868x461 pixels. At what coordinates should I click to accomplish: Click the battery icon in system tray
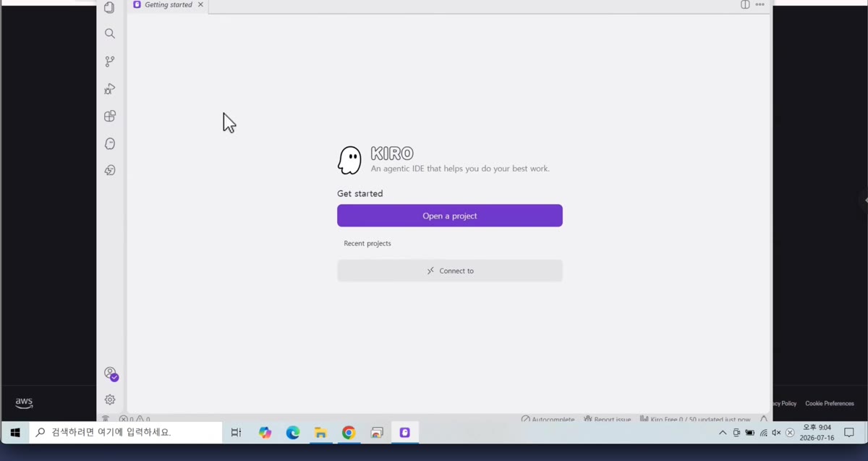[x=750, y=433]
